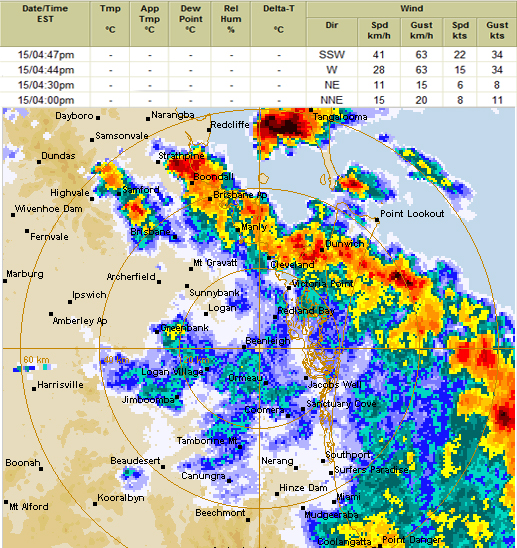Select the SSW wind direction cell
Screen dimensions: 517x548
pos(332,55)
